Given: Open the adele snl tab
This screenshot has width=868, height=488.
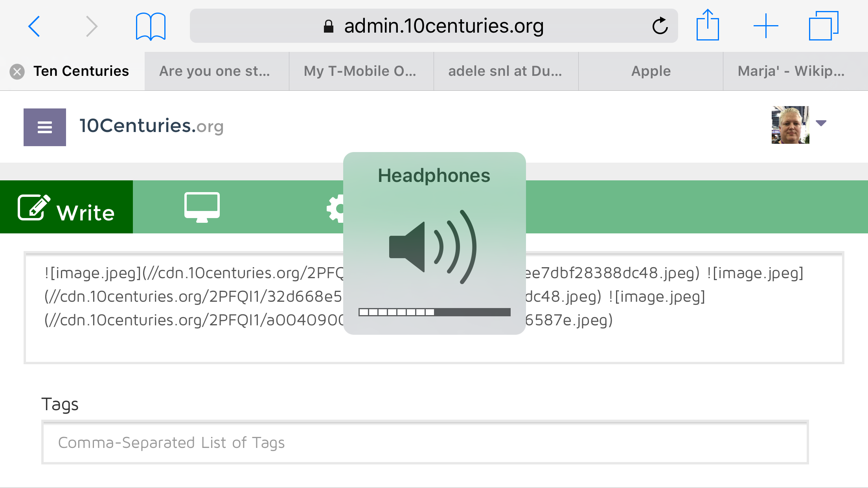Looking at the screenshot, I should (506, 71).
